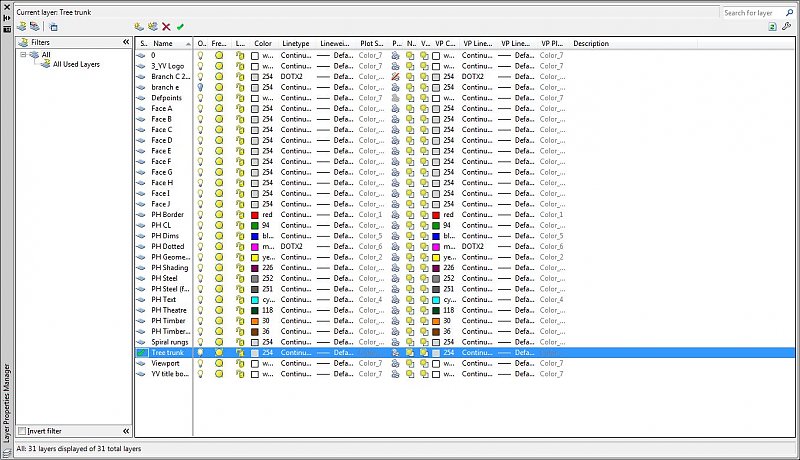
Task: Click the Refresh icon at top right
Action: pos(774,27)
